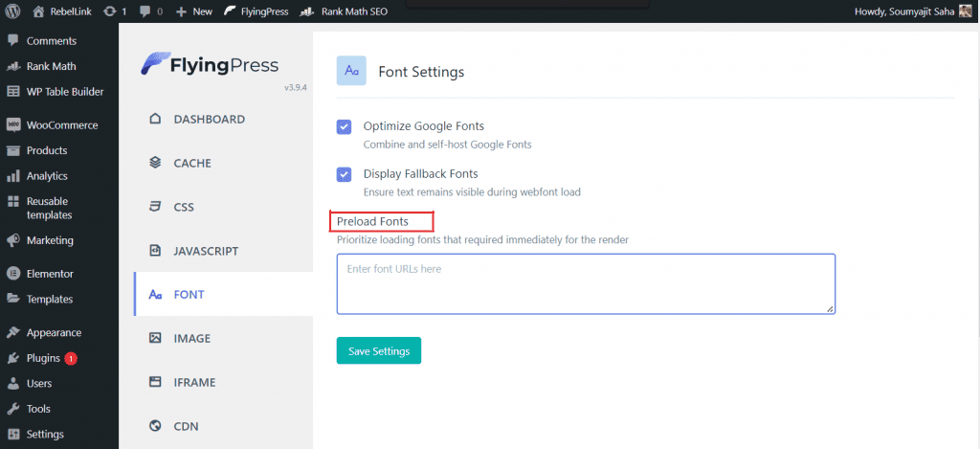This screenshot has height=449, width=980.
Task: Open the updates icon in admin bar
Action: (110, 11)
